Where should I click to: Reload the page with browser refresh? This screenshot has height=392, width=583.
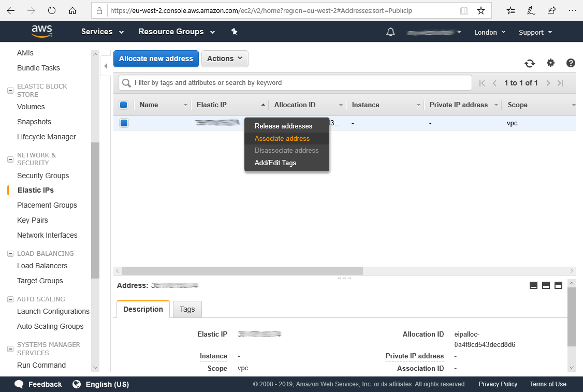[52, 10]
